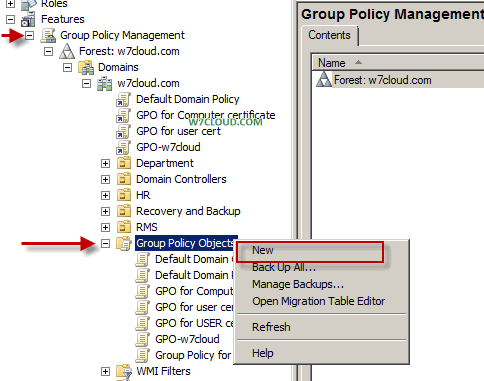Switch to the Contents tab
484x381 pixels.
coord(329,35)
